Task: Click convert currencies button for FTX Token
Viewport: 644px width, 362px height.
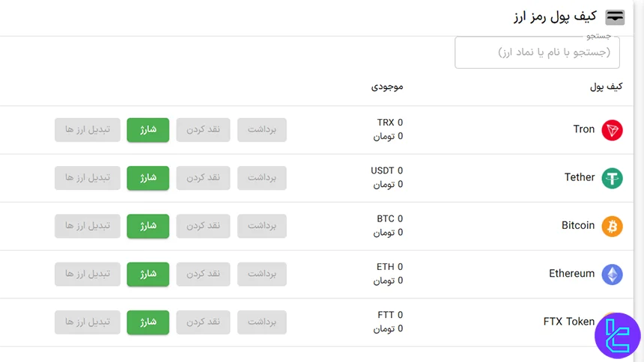Action: [x=87, y=322]
